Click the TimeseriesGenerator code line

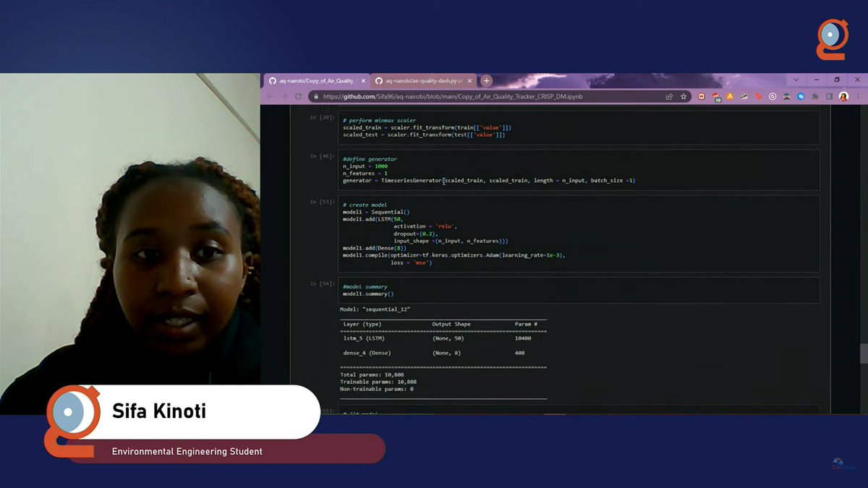488,180
